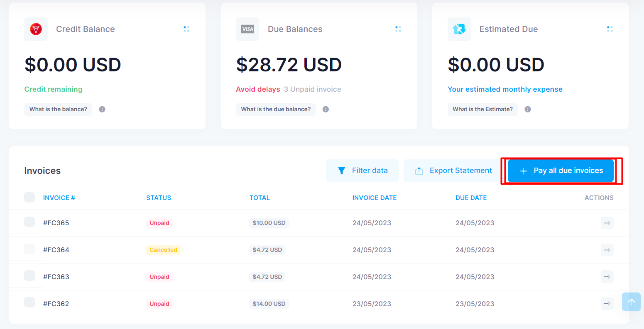Click the scroll-to-top arrow button
Image resolution: width=644 pixels, height=329 pixels.
[631, 302]
